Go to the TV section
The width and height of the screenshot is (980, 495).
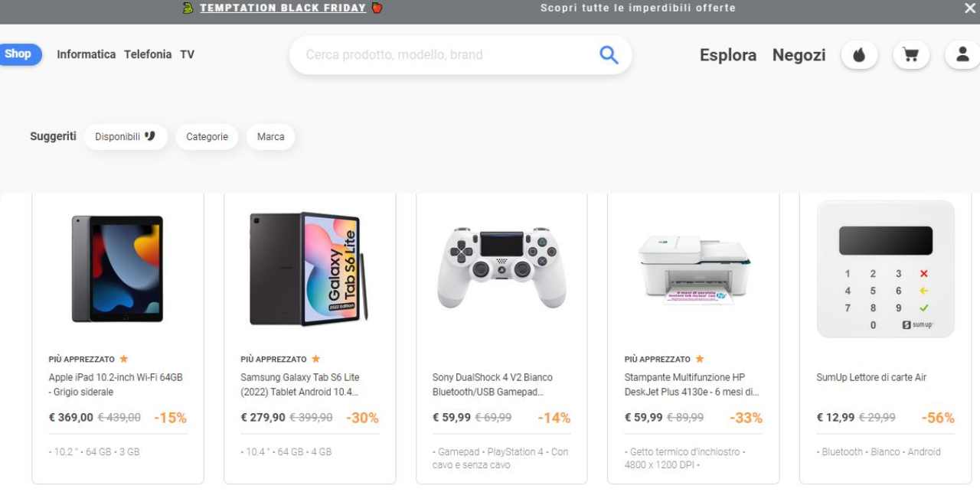(188, 54)
